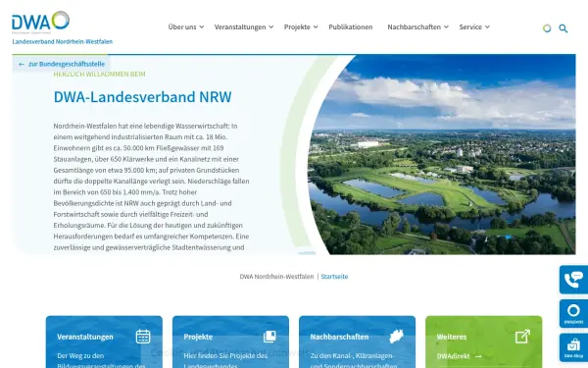Expand the Service menu chevron
Screen dimensions: 588x368
[x=487, y=27]
